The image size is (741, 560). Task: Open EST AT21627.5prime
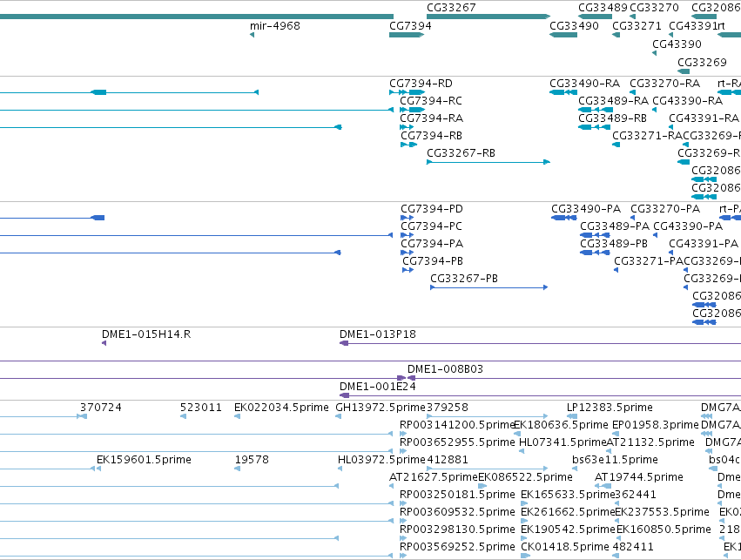pyautogui.click(x=434, y=478)
